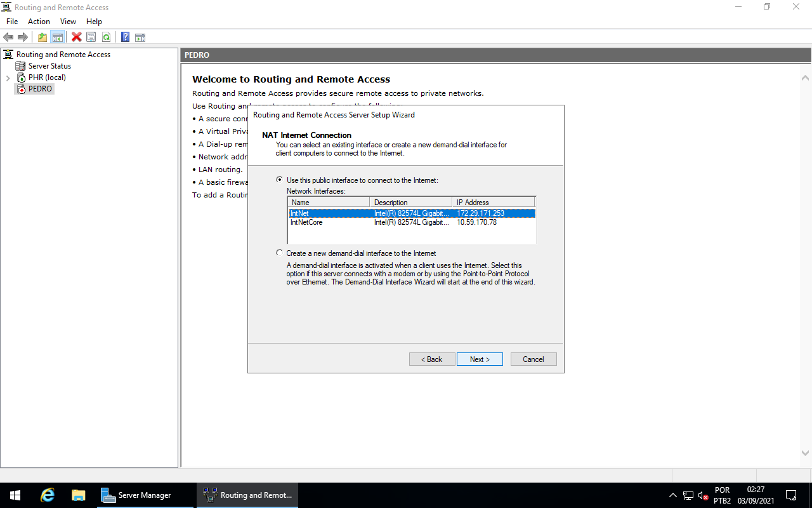Toggle the Show/Hide Action Pane icon

140,37
